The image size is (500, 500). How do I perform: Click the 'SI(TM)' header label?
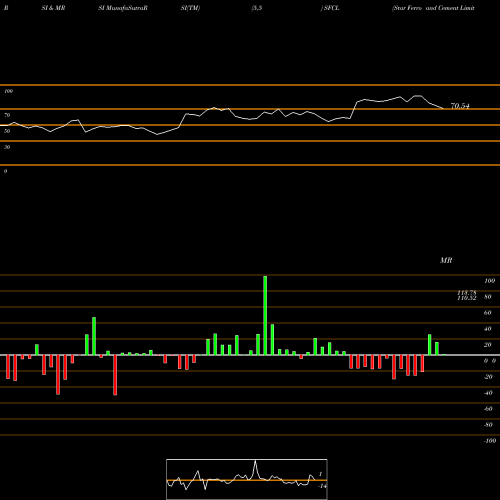pos(190,8)
